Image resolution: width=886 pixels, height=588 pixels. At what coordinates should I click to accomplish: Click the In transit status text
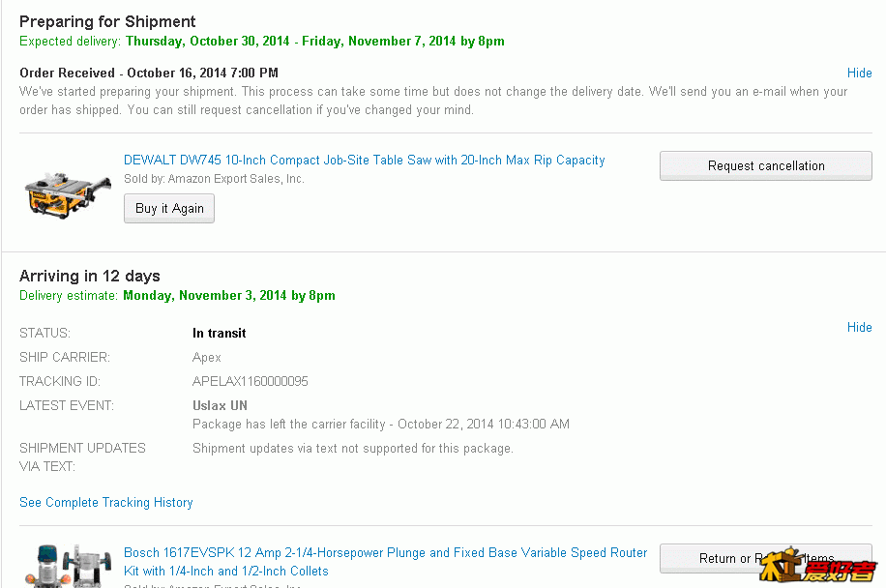click(x=220, y=334)
